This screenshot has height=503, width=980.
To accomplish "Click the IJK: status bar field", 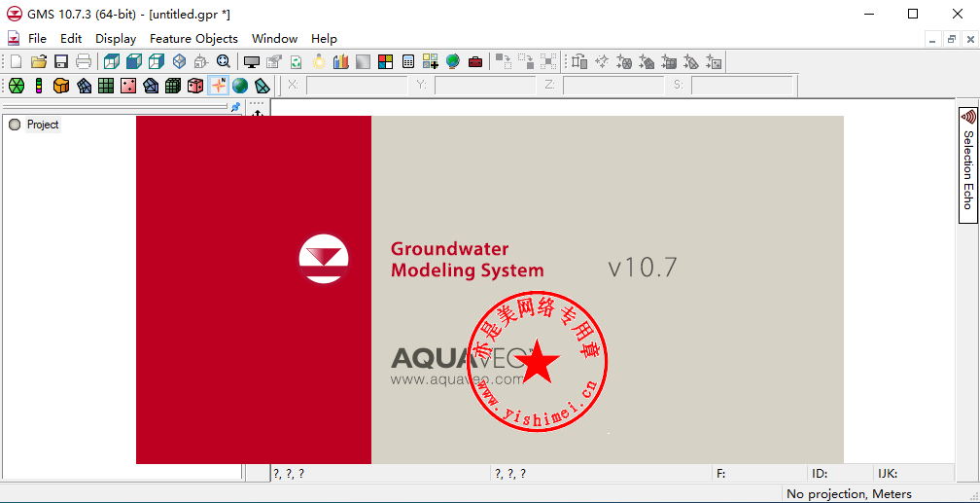I will [x=914, y=474].
